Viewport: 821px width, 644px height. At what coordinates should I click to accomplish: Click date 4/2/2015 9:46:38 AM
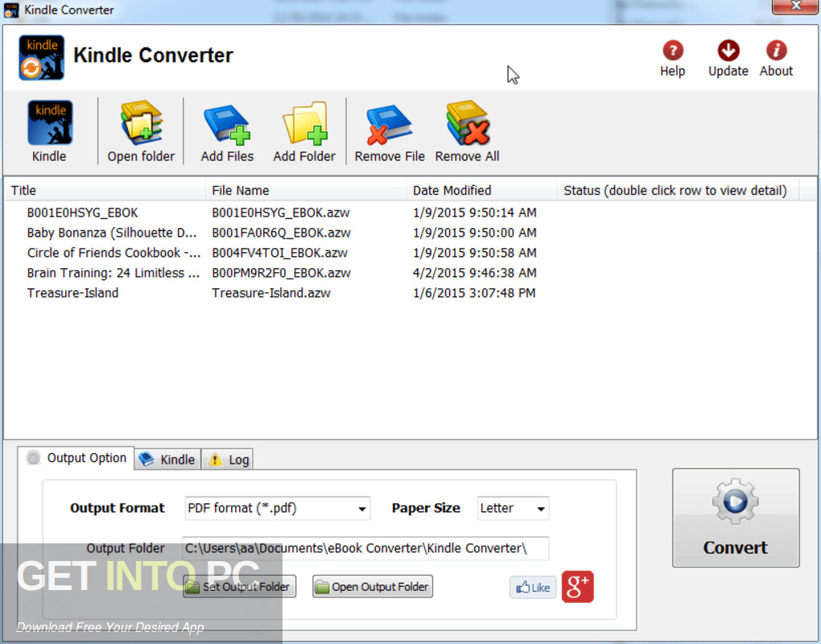pyautogui.click(x=474, y=273)
